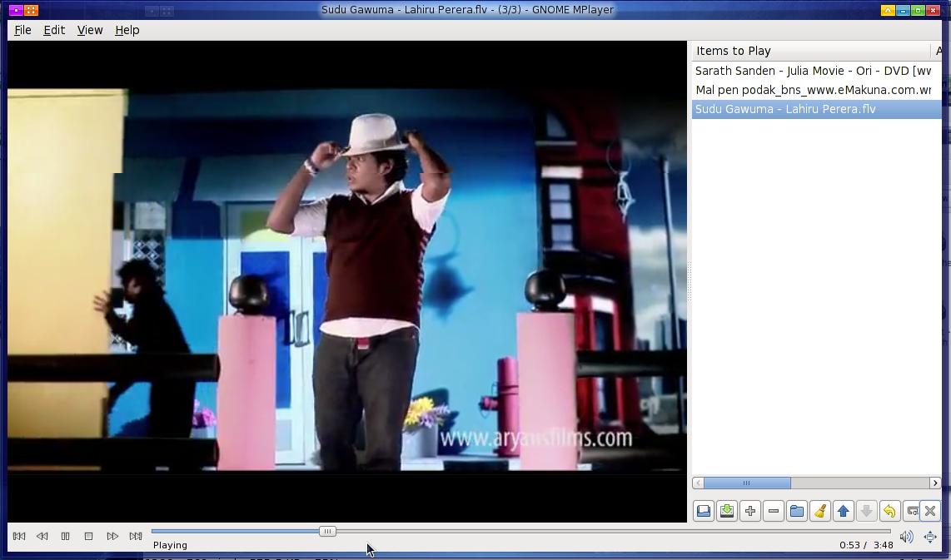Open playlist file icon
This screenshot has height=560, width=951.
[704, 511]
